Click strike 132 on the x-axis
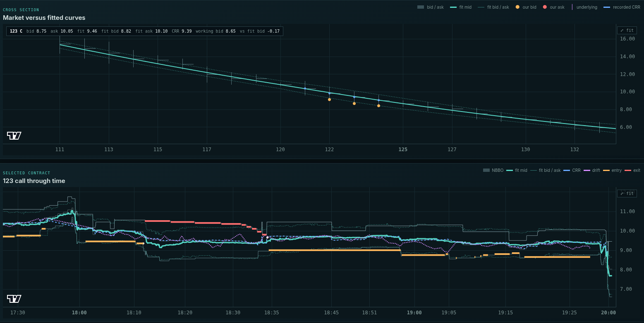644x323 pixels. click(575, 150)
